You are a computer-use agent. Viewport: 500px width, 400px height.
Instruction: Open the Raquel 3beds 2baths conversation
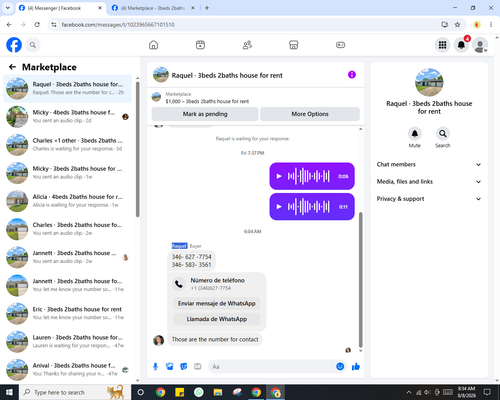(67, 88)
